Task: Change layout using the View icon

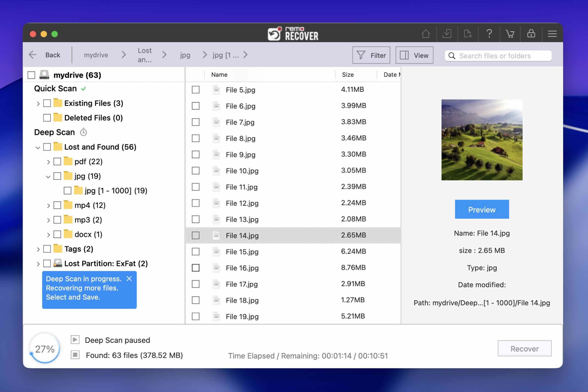Action: pos(414,55)
